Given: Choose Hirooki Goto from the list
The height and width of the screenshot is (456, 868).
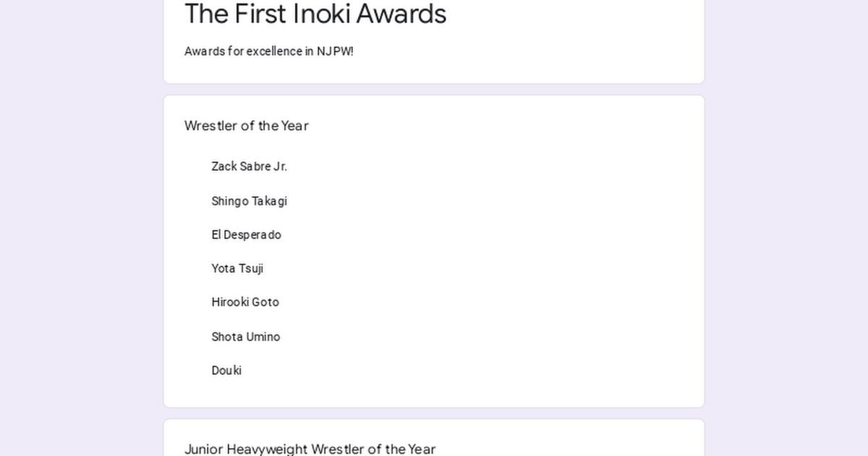Looking at the screenshot, I should click(244, 302).
